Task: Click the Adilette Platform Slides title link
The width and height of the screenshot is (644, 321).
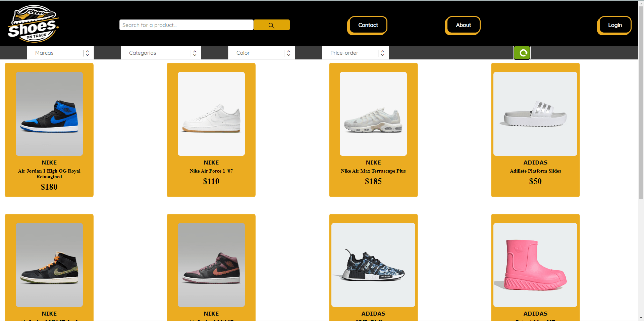Action: click(x=535, y=171)
